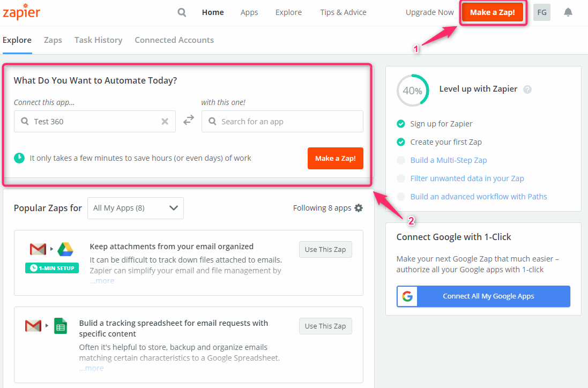Expand the All My Apps dropdown
Viewport: 588px width, 388px height.
(136, 208)
